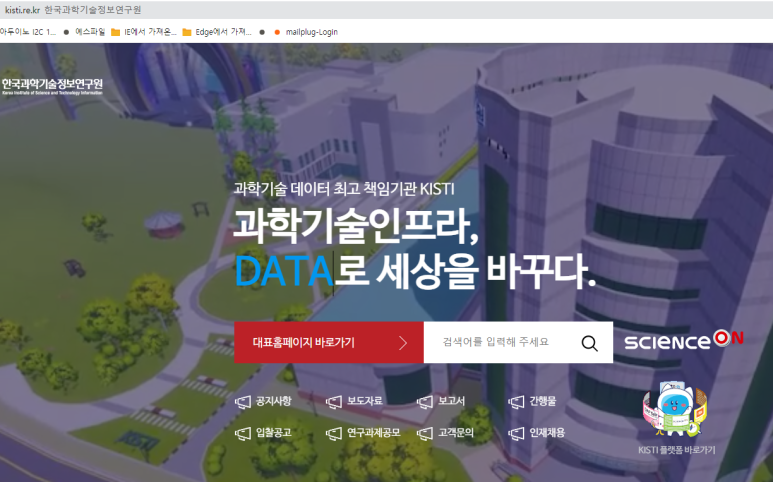Click the KISTI platform mascot character
This screenshot has height=482, width=773.
[x=674, y=409]
